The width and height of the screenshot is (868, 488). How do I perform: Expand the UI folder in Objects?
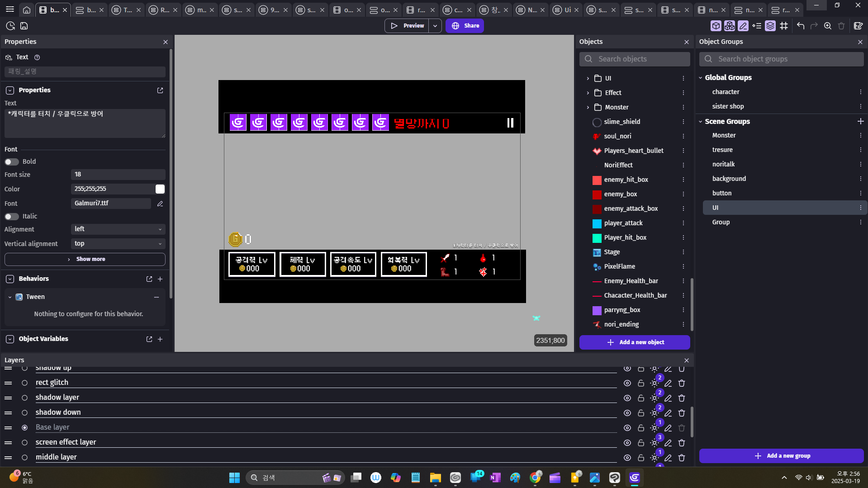pos(588,78)
